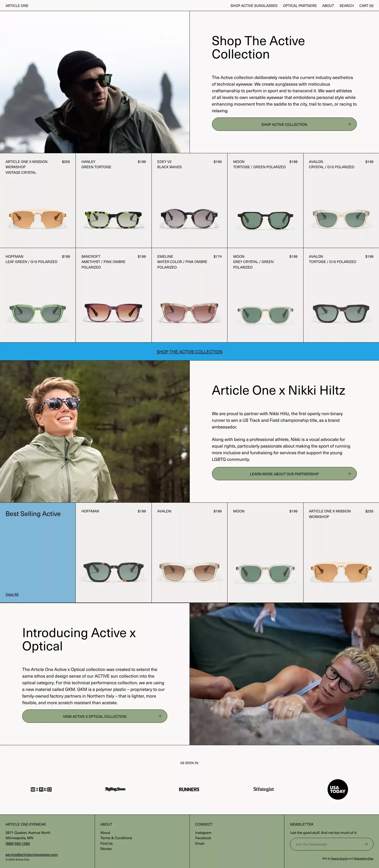Open the Buena Suerte site credit link
The width and height of the screenshot is (379, 868).
click(x=340, y=859)
